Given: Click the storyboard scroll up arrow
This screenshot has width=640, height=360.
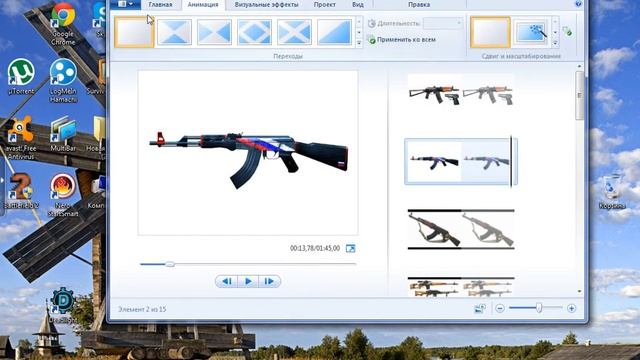Looking at the screenshot, I should (579, 66).
